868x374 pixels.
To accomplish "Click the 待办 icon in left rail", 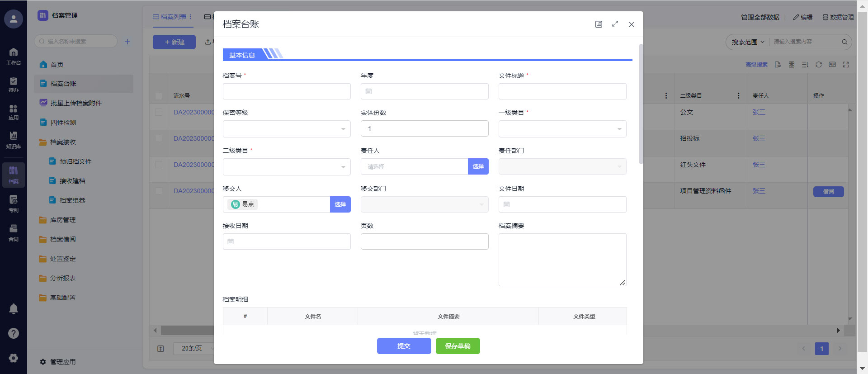I will tap(14, 85).
